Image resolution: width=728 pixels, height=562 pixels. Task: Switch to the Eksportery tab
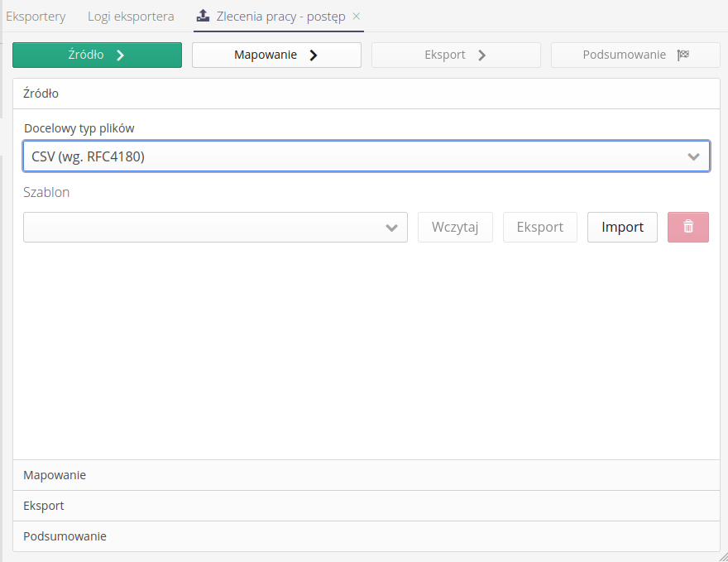pos(36,17)
